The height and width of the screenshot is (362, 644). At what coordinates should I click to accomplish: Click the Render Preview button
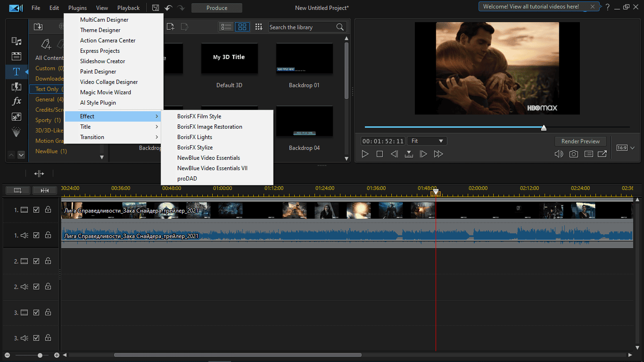tap(580, 141)
